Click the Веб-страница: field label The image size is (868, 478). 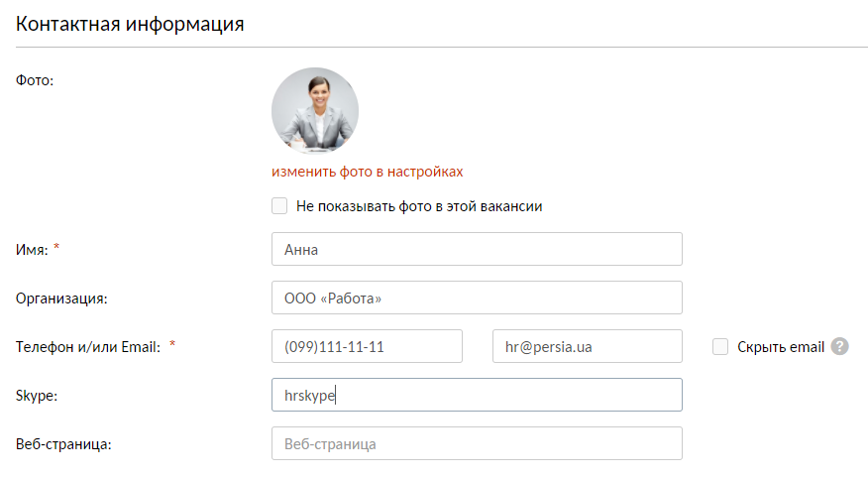tap(63, 443)
